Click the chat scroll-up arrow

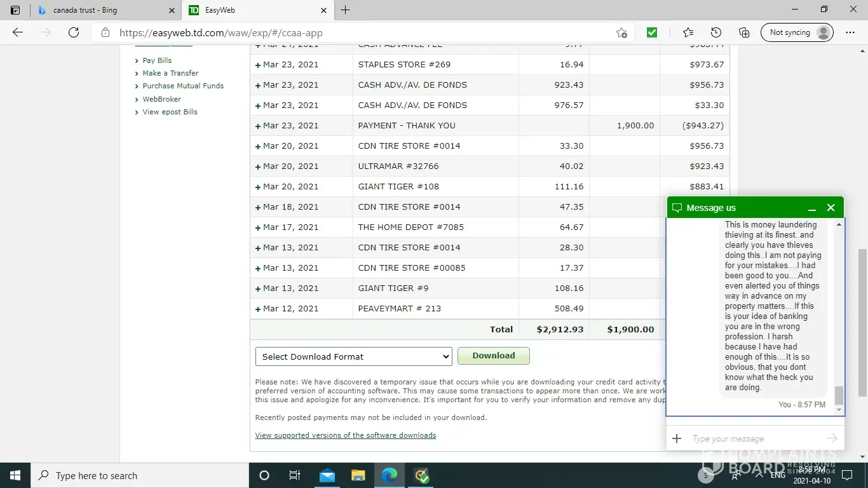(x=839, y=224)
